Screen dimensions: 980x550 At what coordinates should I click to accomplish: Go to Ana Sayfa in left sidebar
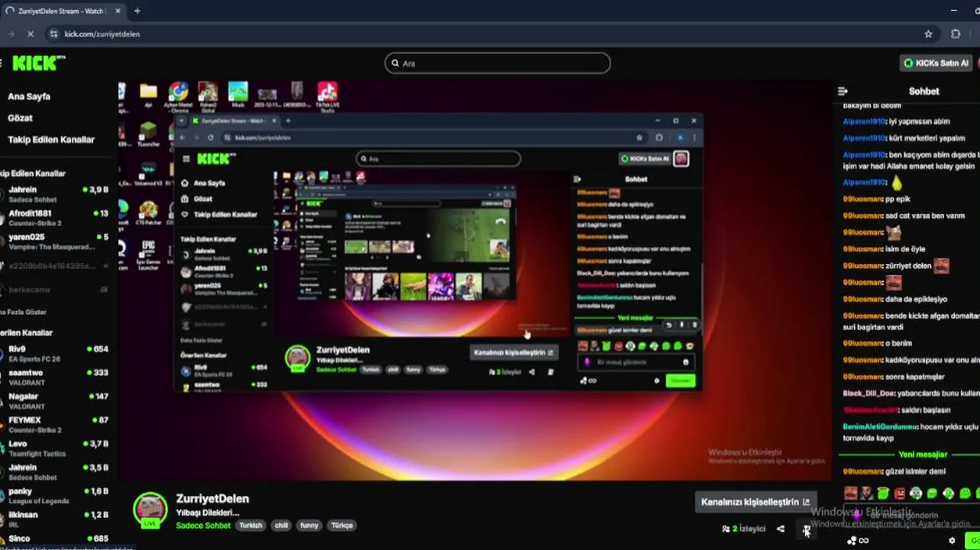pos(29,96)
